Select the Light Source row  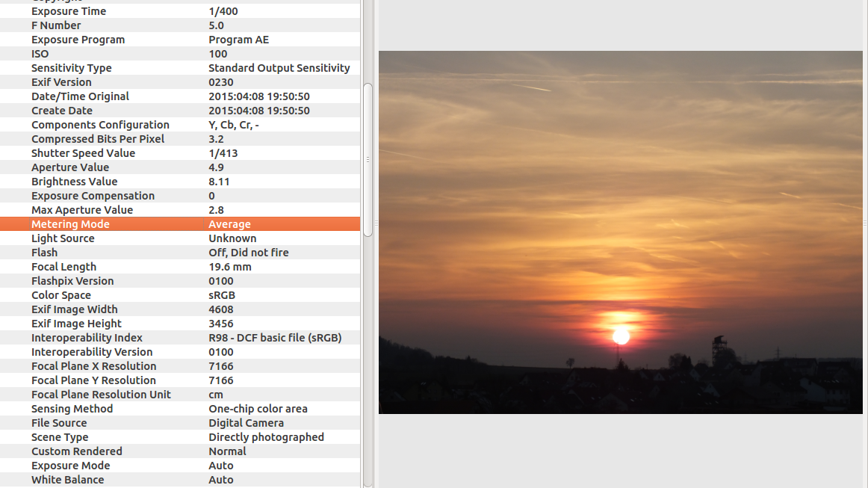180,238
